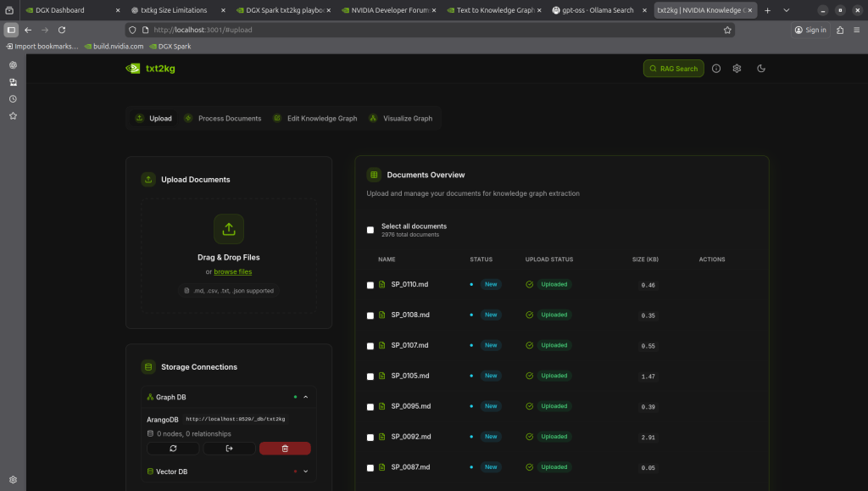Click the upload icon in drop zone

229,229
